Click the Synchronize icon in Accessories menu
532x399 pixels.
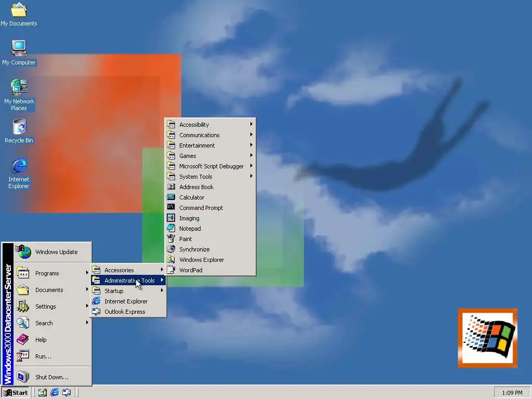(171, 249)
